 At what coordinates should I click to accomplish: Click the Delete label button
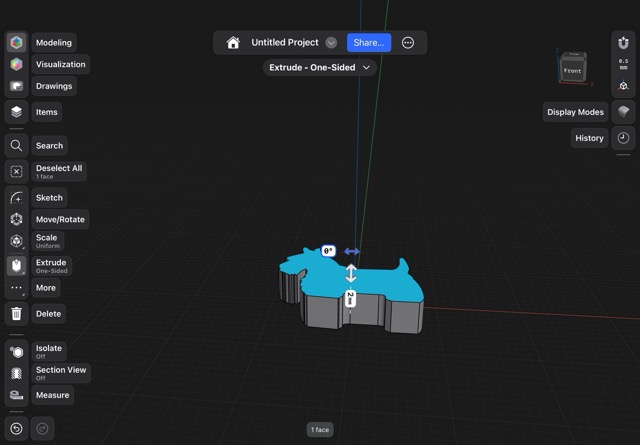coord(49,314)
